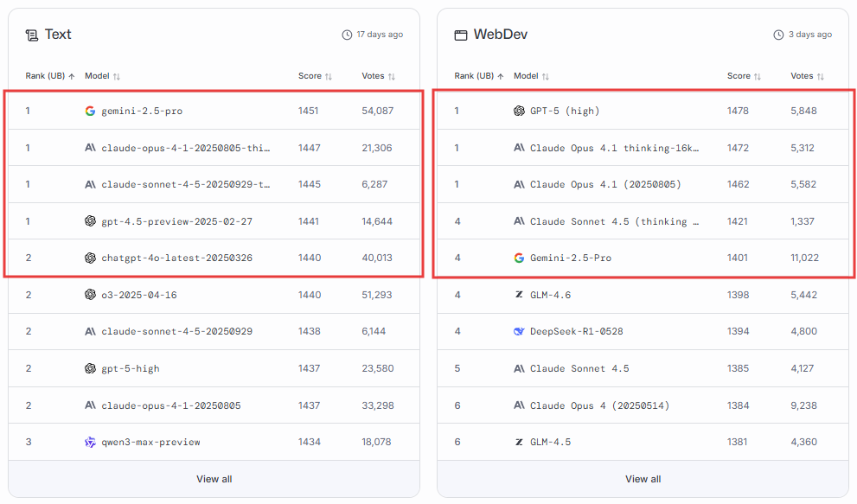
Task: Click the clock icon beside 17 days ago
Action: coord(347,35)
